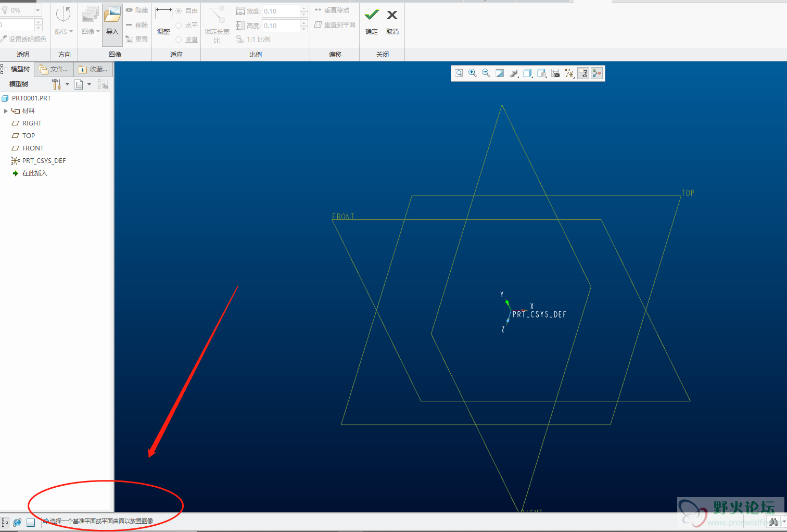The width and height of the screenshot is (787, 532).
Task: Open the transparency 0% dropdown arrow
Action: pyautogui.click(x=37, y=10)
